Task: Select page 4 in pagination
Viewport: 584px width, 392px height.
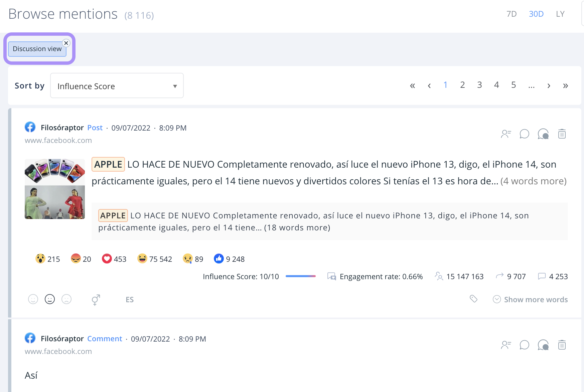Action: pos(496,85)
